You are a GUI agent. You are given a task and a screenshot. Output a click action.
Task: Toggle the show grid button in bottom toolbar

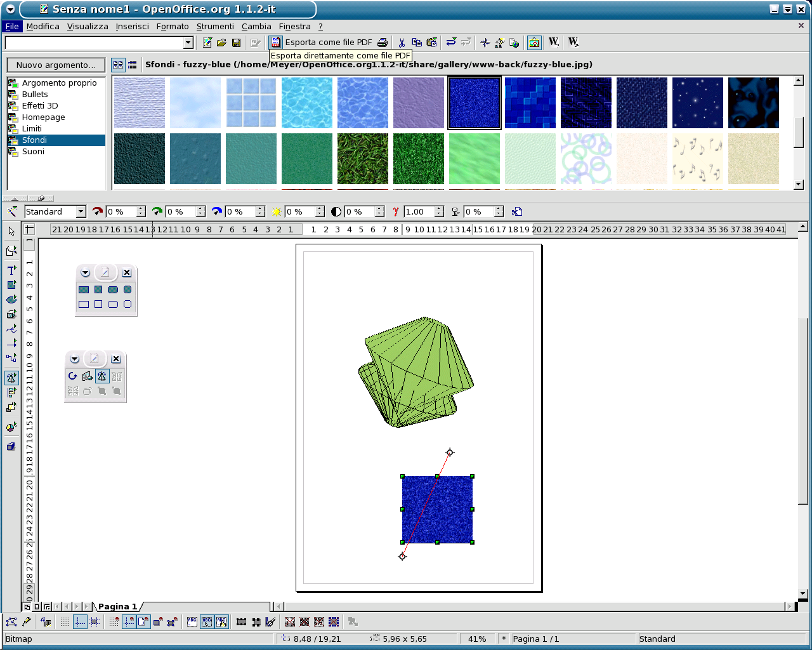tap(65, 622)
